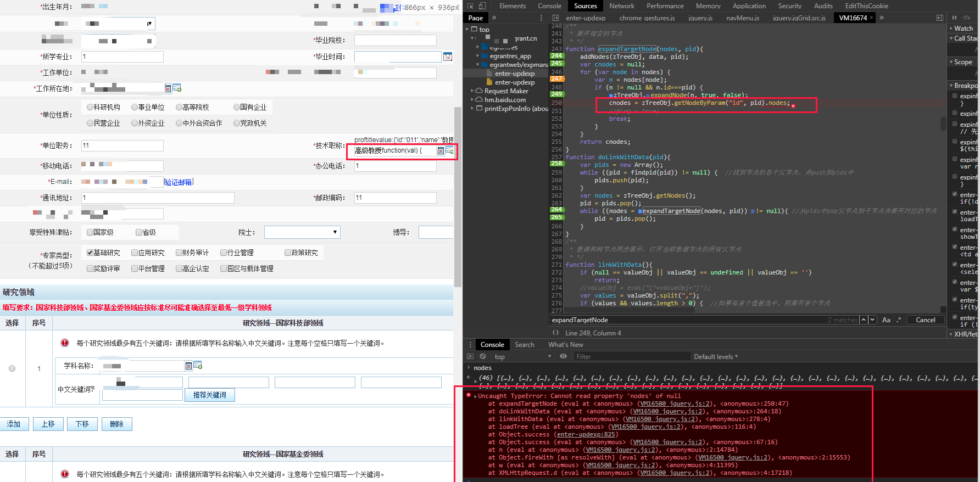Viewport: 980px width, 482px height.
Task: Switch to the Network tab in DevTools
Action: pyautogui.click(x=621, y=6)
